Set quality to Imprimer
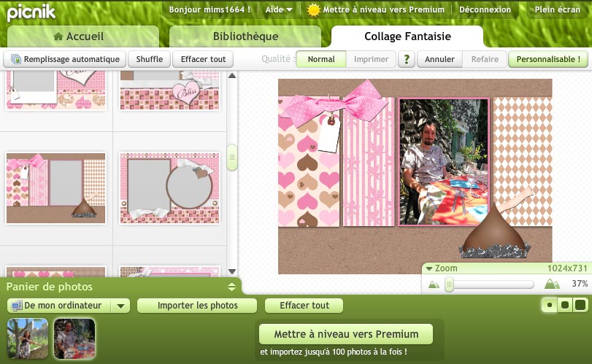Image resolution: width=592 pixels, height=364 pixels. tap(371, 59)
